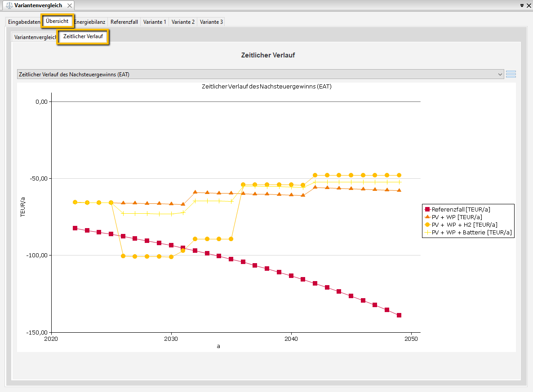Screen dimensions: 533x392
Task: Click the x-axis label 2030
Action: (x=171, y=339)
